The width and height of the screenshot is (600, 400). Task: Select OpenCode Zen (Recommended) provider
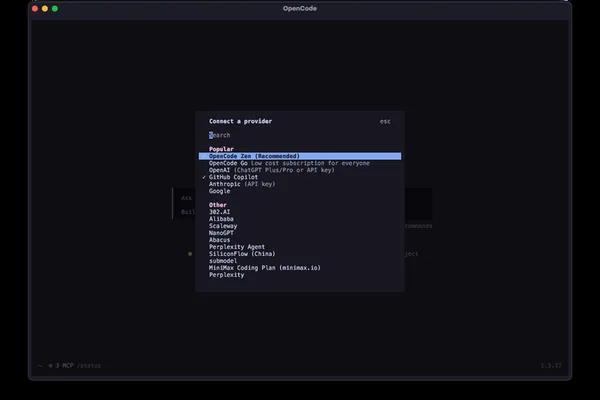pos(300,156)
